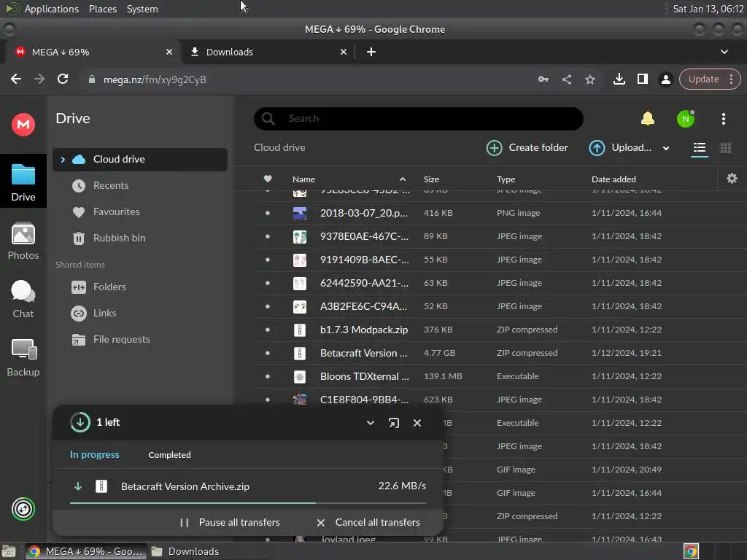Click the 1 left download status icon
This screenshot has width=747, height=560.
(x=80, y=422)
